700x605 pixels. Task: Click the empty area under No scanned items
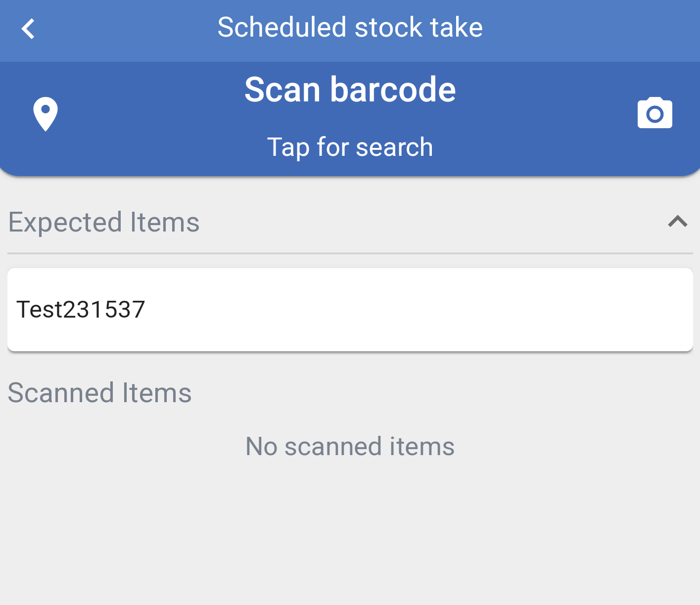pos(350,534)
